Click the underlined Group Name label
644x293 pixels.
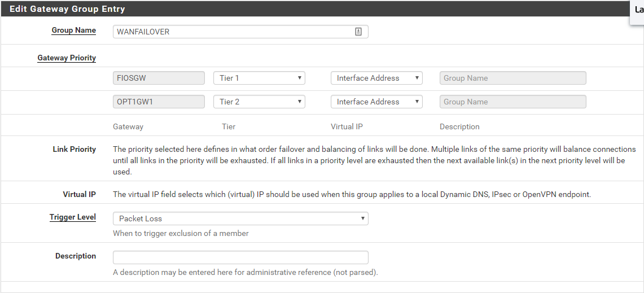coord(73,30)
